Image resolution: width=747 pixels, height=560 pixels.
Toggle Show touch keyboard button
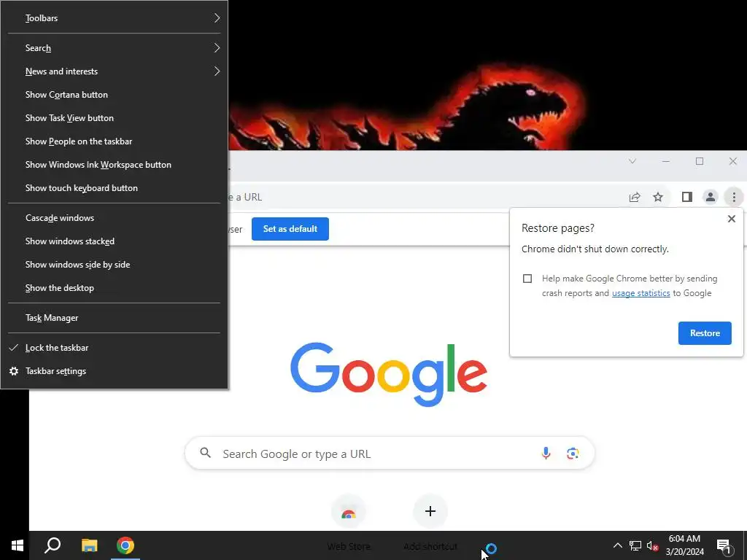[115, 188]
